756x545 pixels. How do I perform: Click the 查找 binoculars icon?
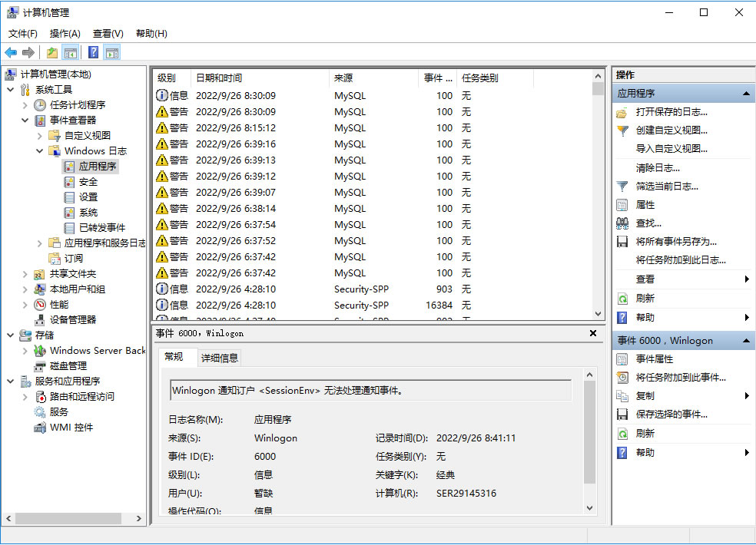(x=622, y=223)
